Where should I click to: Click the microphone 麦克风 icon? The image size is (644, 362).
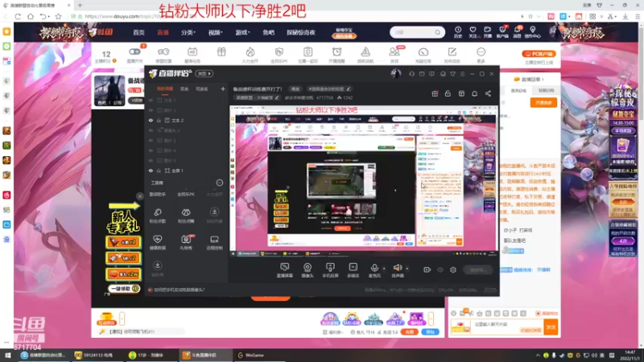point(374,268)
